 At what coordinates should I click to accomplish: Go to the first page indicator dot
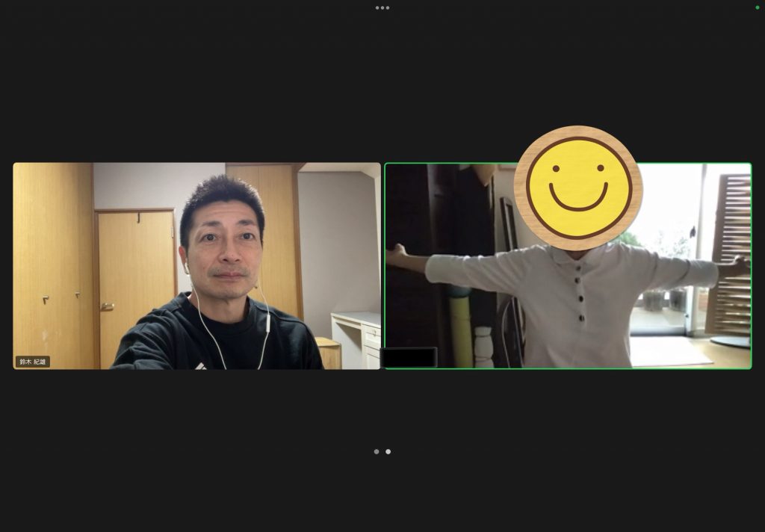click(x=377, y=451)
